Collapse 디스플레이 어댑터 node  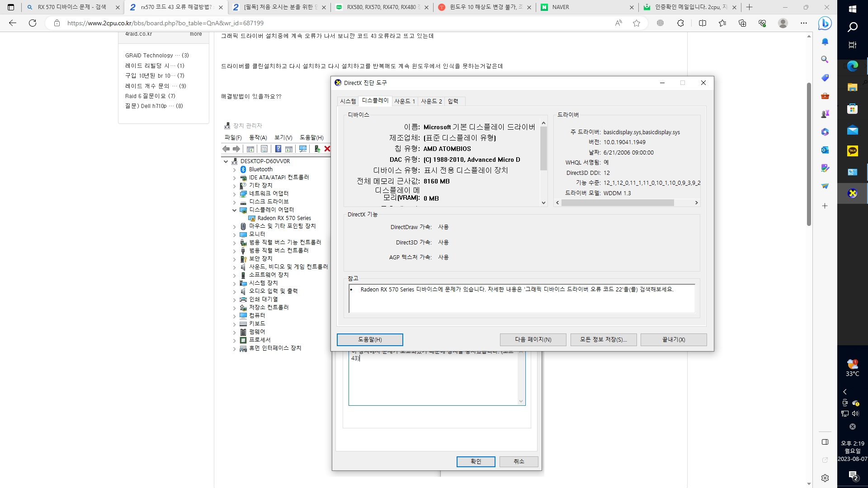click(234, 210)
